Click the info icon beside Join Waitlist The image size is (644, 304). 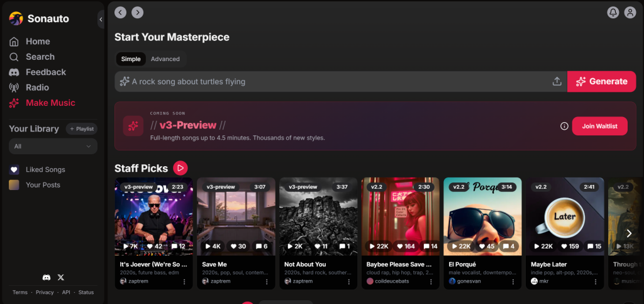pos(564,126)
